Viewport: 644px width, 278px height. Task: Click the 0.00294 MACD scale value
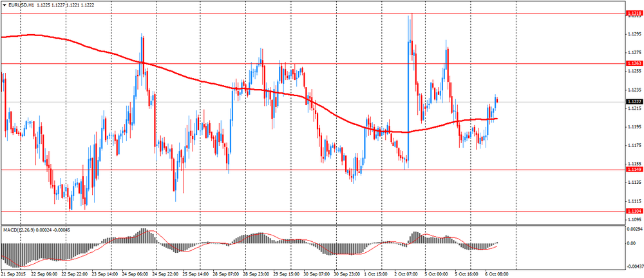coord(633,228)
